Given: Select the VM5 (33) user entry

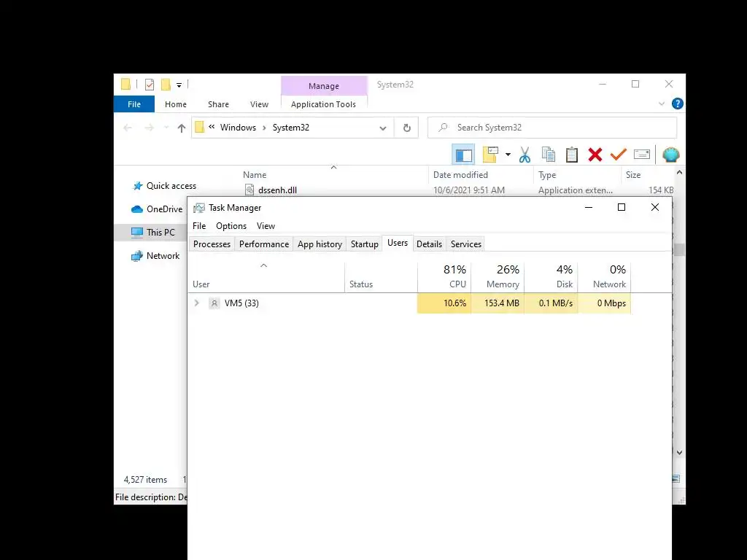Looking at the screenshot, I should [241, 303].
